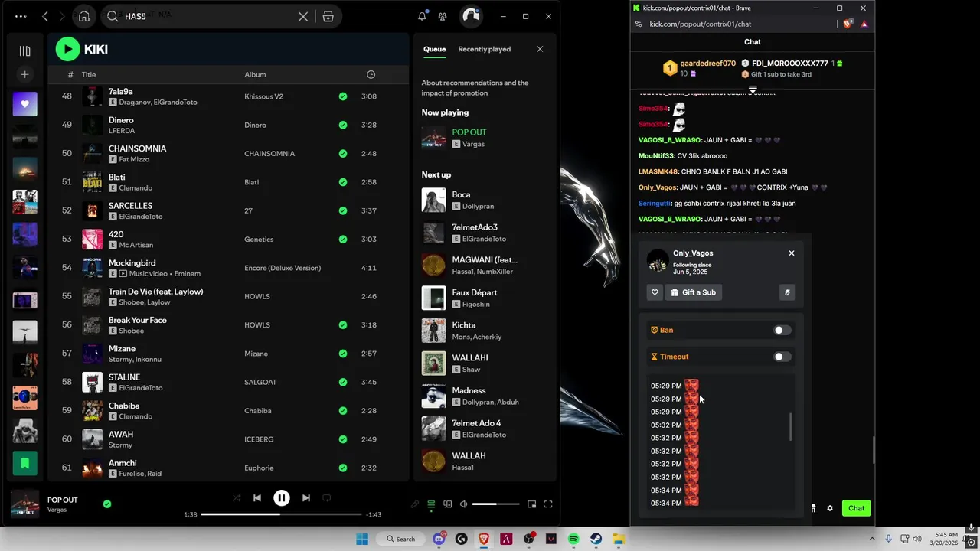980x551 pixels.
Task: Navigate forward in Spotify
Action: (x=62, y=16)
